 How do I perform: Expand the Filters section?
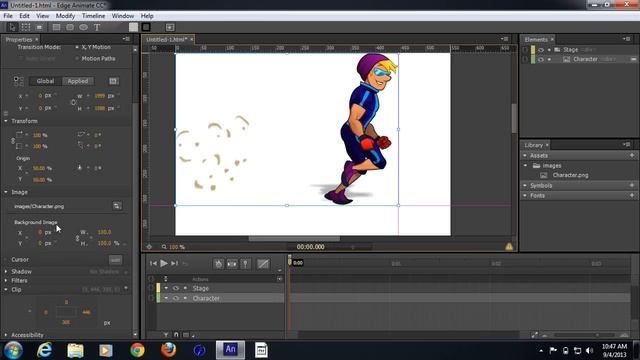point(6,281)
